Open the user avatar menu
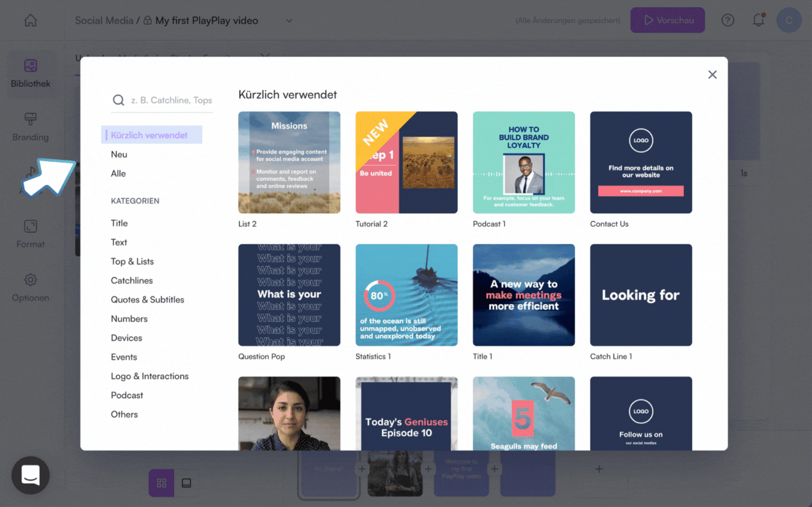The width and height of the screenshot is (812, 507). [x=789, y=20]
